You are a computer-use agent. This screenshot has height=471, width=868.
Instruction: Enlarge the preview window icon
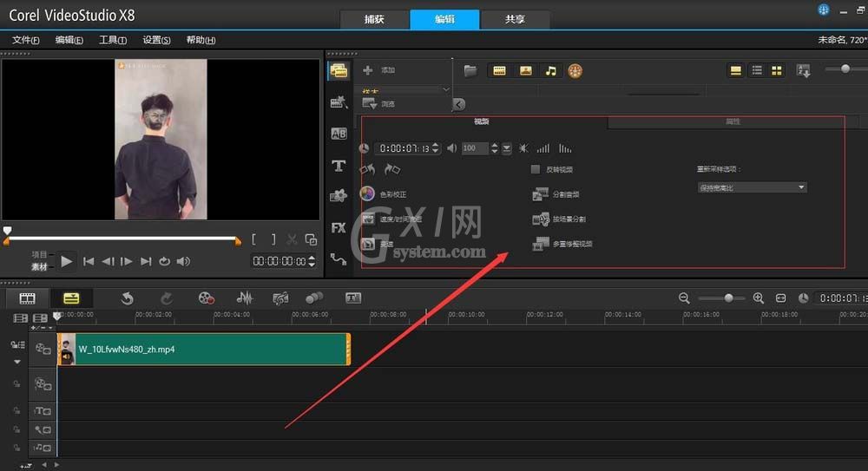311,239
